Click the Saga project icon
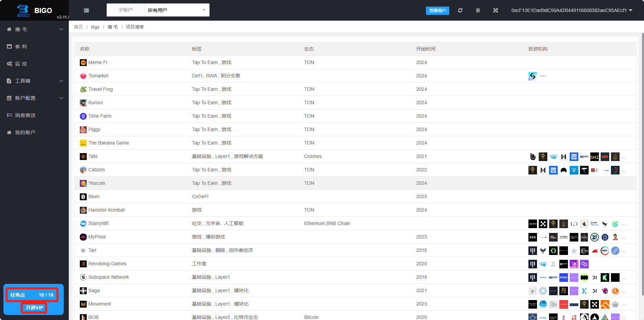Viewport: 644px width, 320px height. [83, 291]
